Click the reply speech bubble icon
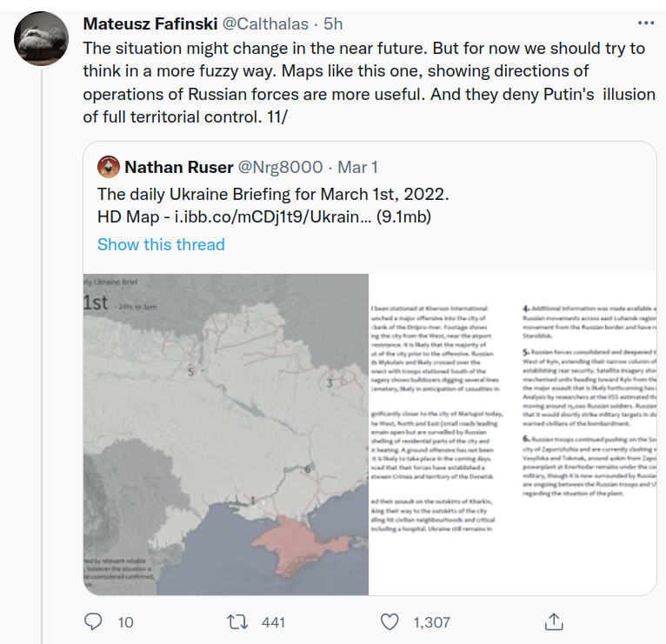 [93, 622]
